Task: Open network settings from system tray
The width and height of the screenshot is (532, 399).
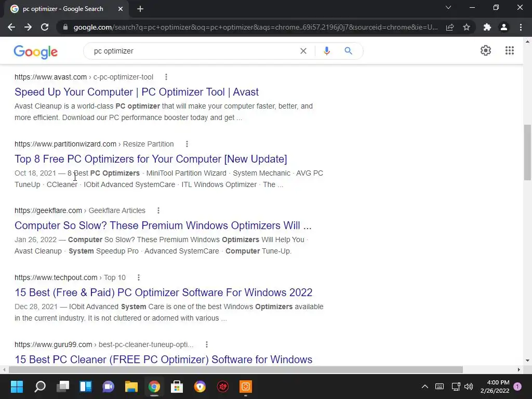Action: [456, 387]
